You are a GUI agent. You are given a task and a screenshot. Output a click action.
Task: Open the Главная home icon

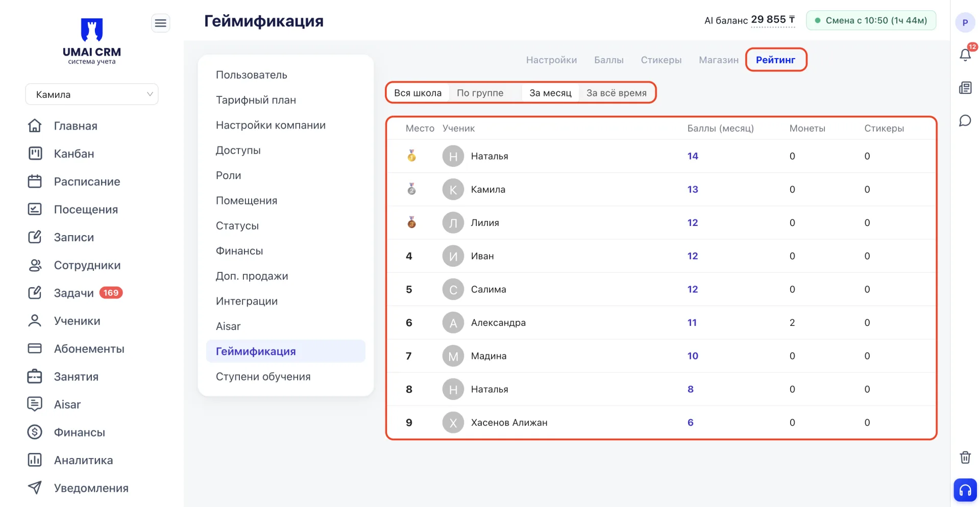tap(35, 125)
